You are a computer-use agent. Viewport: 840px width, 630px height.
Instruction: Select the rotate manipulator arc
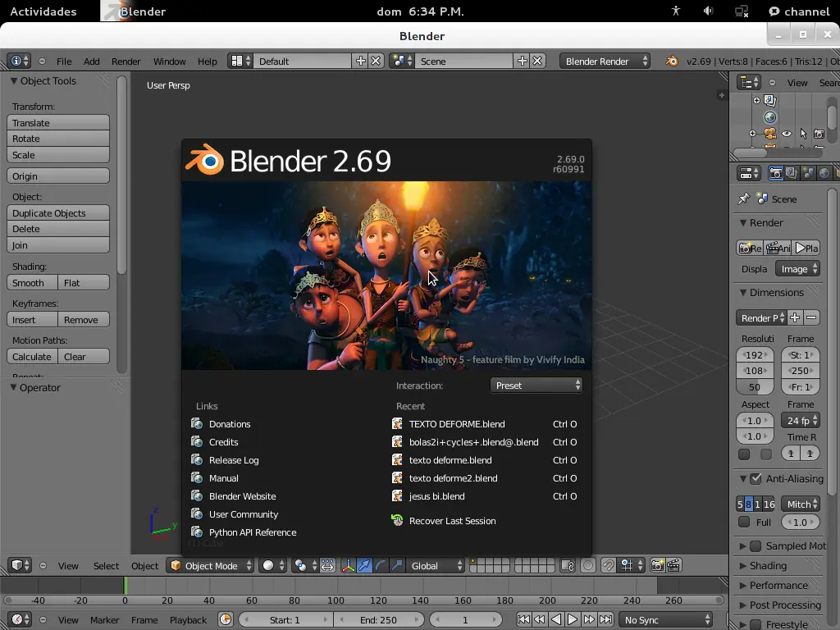point(381,566)
